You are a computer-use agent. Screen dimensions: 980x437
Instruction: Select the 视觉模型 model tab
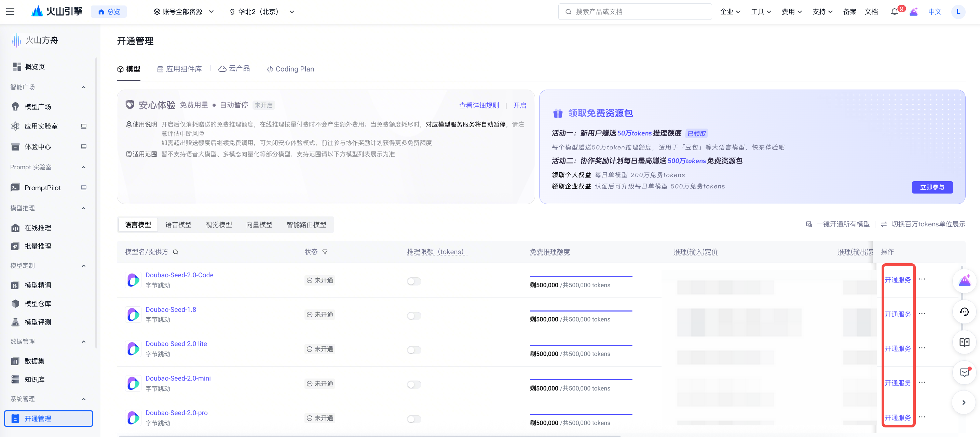[218, 225]
